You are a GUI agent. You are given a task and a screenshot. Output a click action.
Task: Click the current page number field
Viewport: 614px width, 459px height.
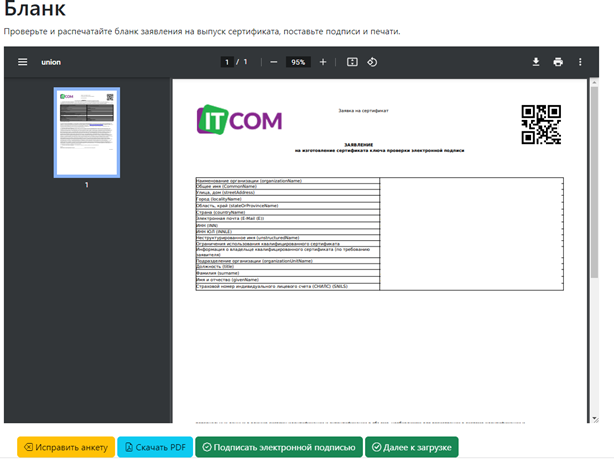[227, 62]
